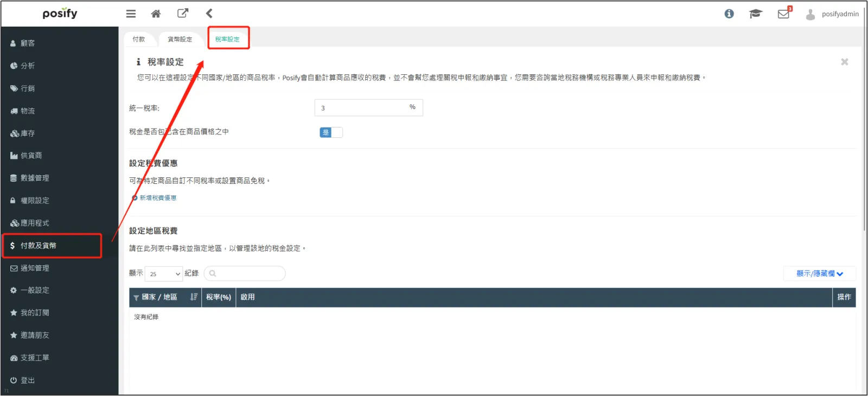This screenshot has width=868, height=396.
Task: Switch to the 貨幣設定 tab
Action: coord(180,39)
